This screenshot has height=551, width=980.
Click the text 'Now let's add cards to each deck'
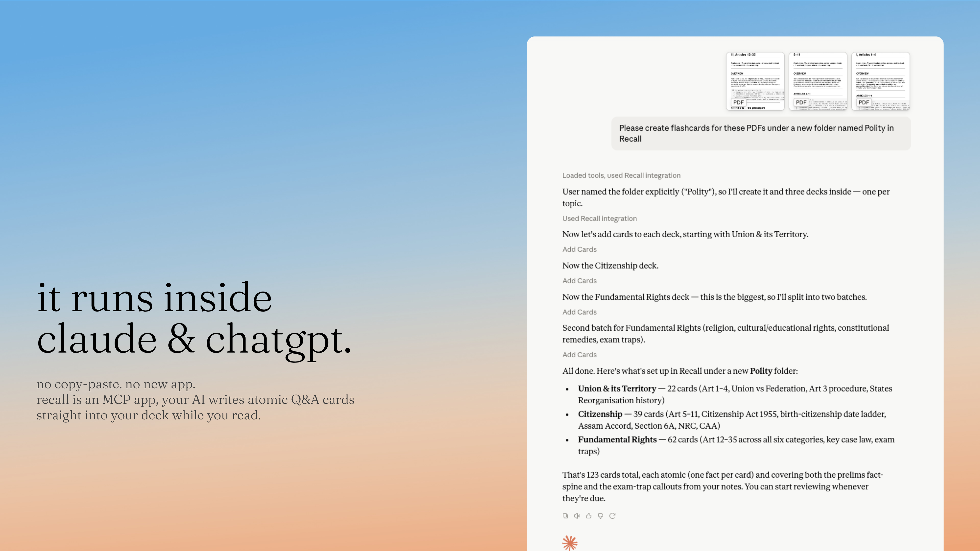685,234
